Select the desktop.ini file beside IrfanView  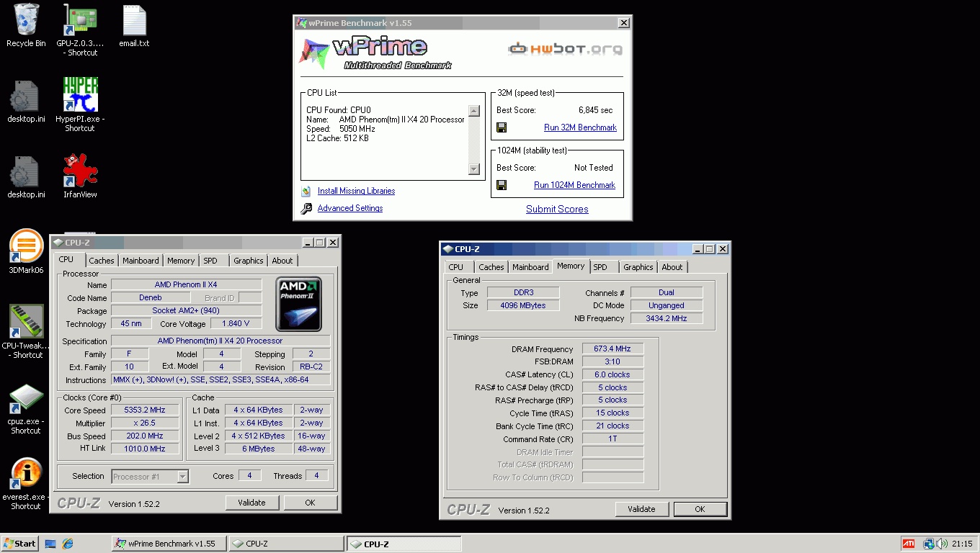[x=26, y=171]
